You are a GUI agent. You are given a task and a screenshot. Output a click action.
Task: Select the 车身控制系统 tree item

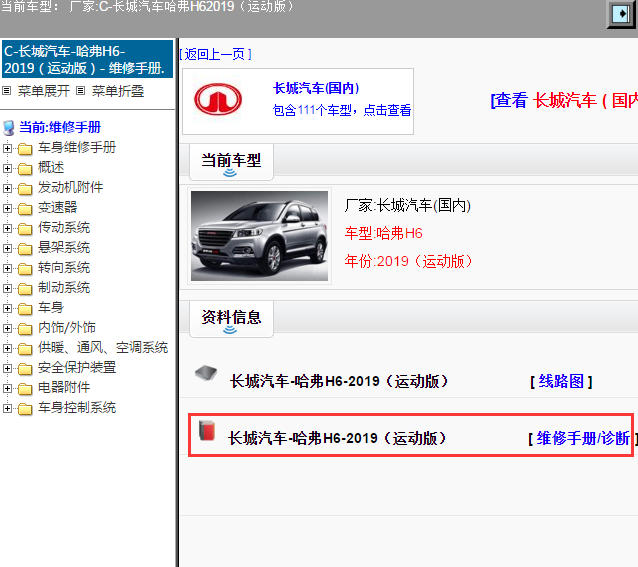[x=77, y=407]
